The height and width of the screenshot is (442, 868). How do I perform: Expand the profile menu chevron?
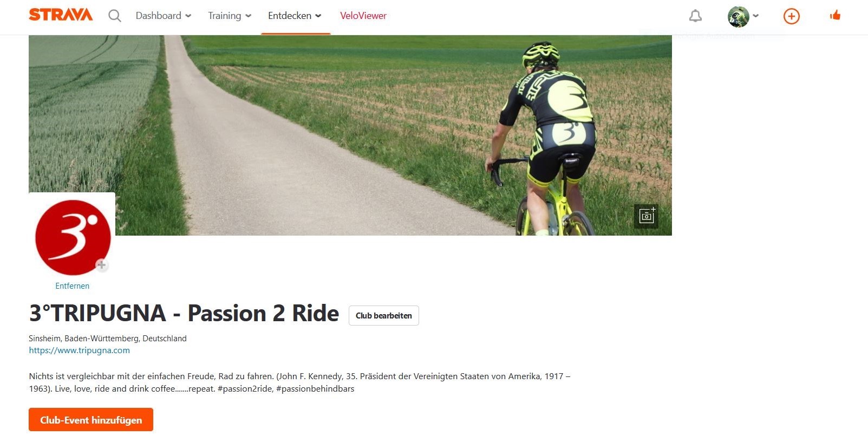(756, 16)
